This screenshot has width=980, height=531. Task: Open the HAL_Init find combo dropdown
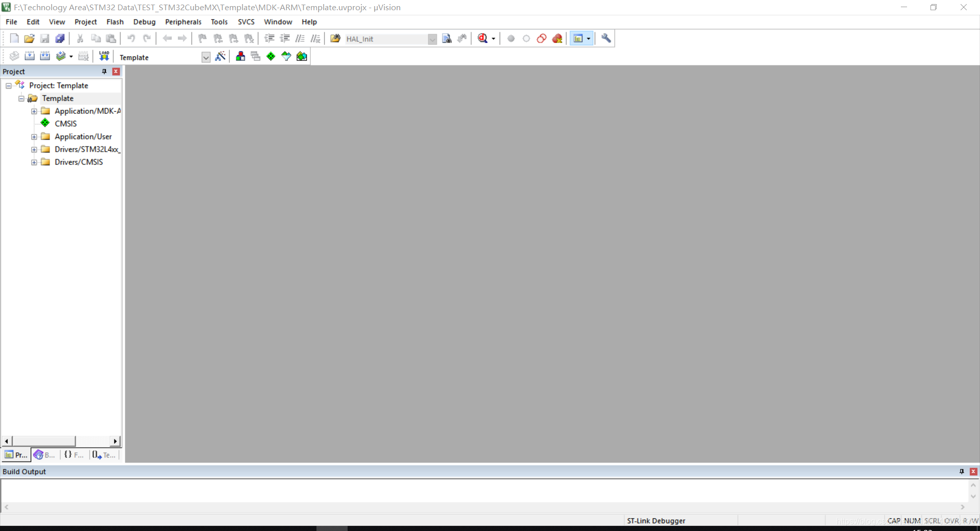(432, 39)
